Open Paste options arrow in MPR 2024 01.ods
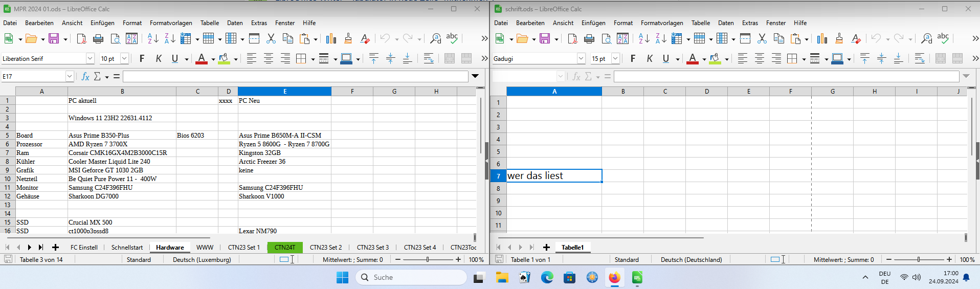Image resolution: width=980 pixels, height=289 pixels. pyautogui.click(x=316, y=39)
